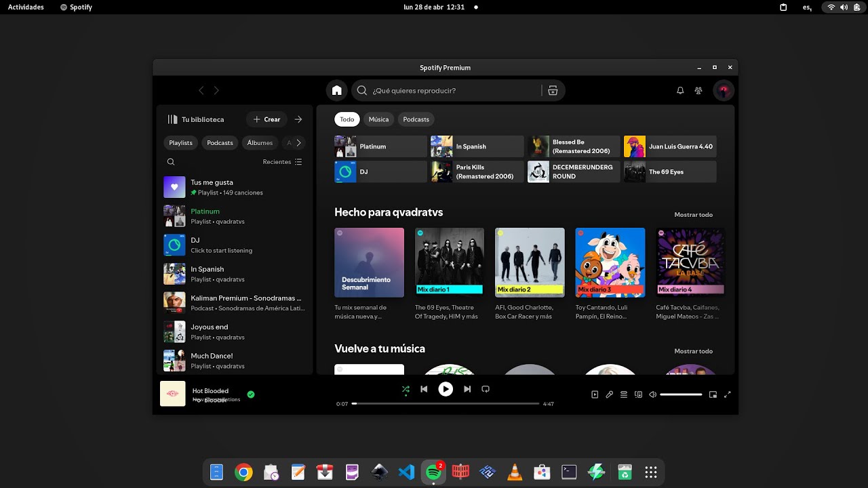Image resolution: width=868 pixels, height=488 pixels.
Task: Open Mix diario 4 Café Tacvba cover
Action: (690, 262)
